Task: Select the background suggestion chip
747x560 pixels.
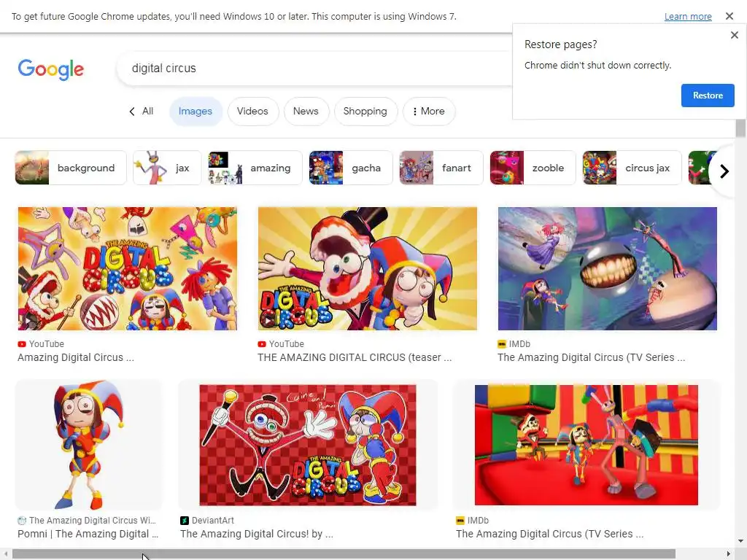Action: (71, 168)
